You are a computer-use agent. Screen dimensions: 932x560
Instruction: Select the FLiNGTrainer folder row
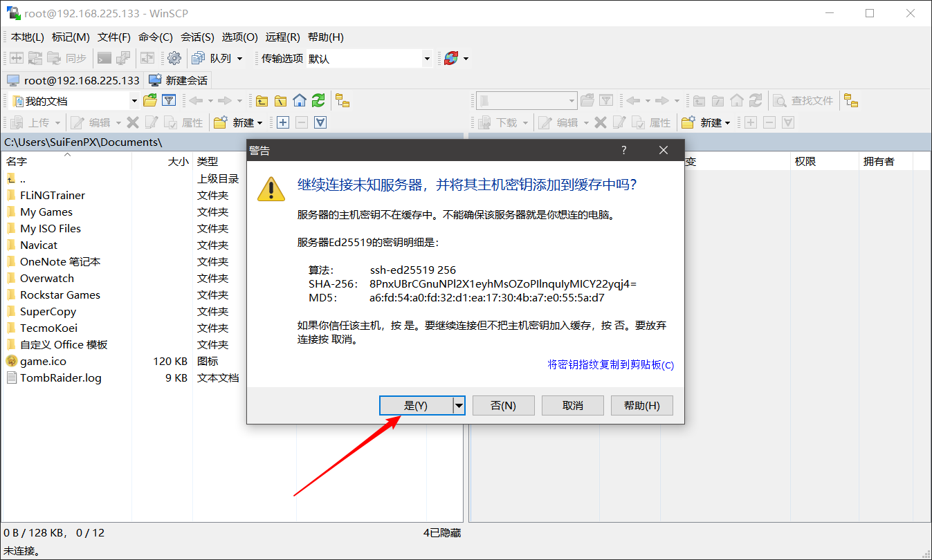[x=53, y=195]
